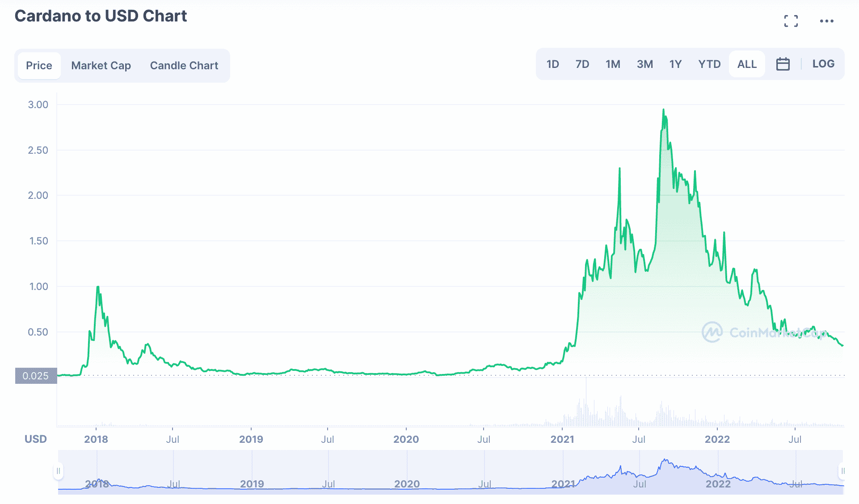
Task: Grab the left range slider handle
Action: [58, 471]
